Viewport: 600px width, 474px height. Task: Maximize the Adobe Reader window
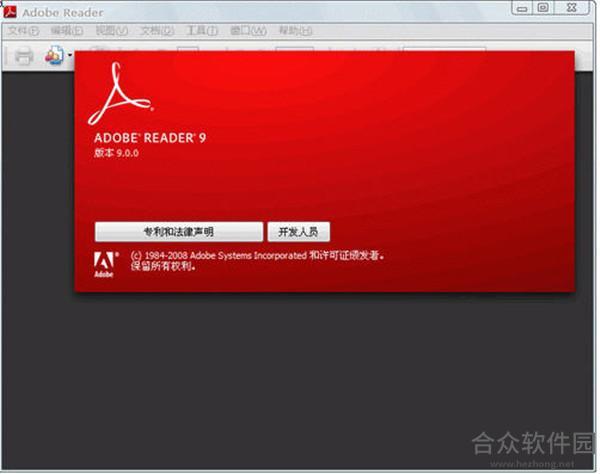(543, 8)
